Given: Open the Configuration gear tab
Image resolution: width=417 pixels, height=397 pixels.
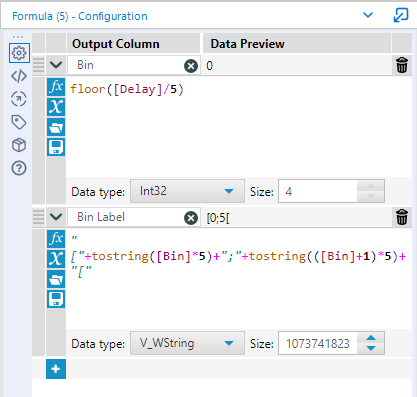Looking at the screenshot, I should (19, 53).
